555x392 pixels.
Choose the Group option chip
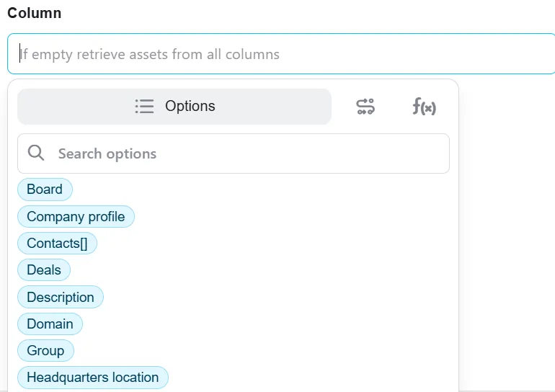click(x=45, y=351)
